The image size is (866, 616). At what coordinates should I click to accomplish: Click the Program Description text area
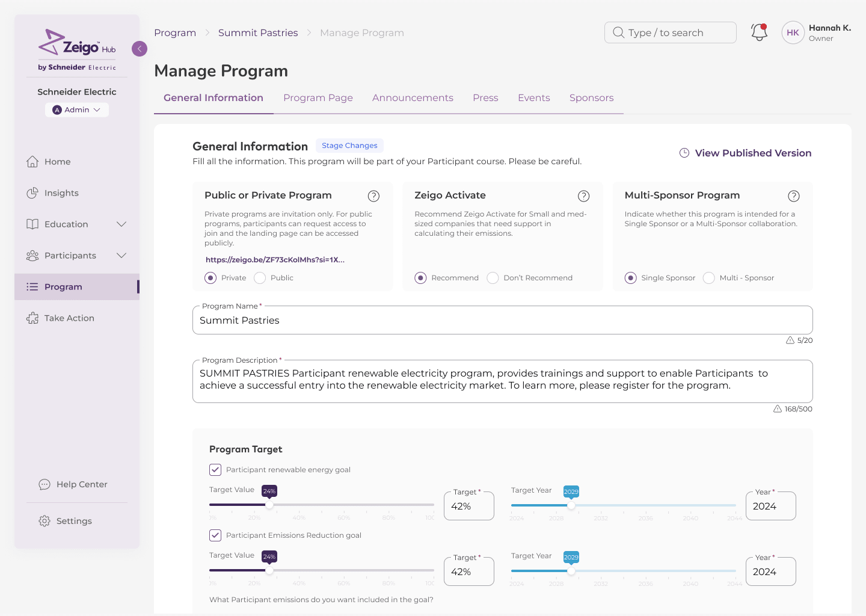point(503,381)
